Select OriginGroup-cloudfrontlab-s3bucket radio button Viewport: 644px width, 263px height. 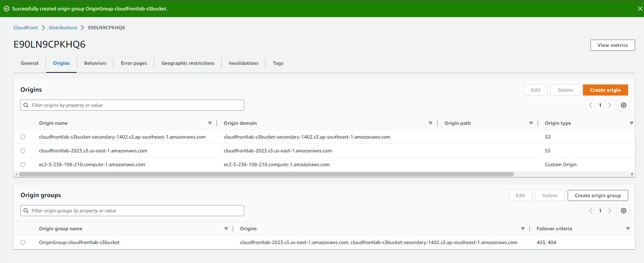pyautogui.click(x=23, y=242)
